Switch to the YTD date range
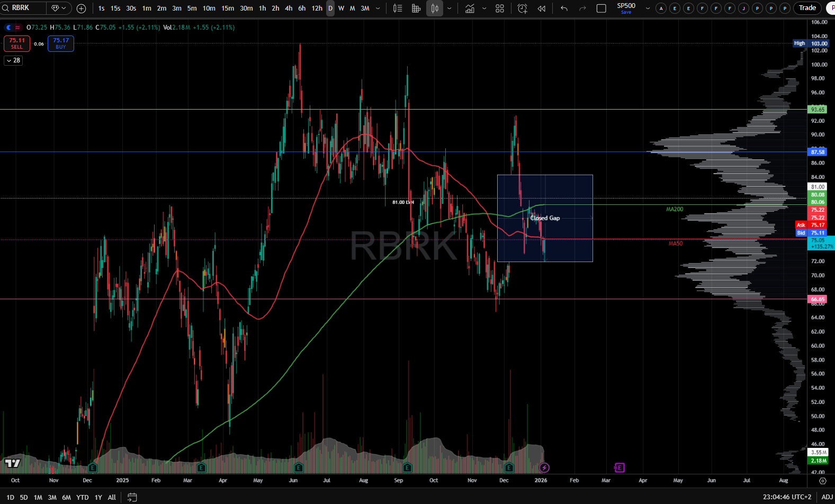The width and height of the screenshot is (835, 504). tap(82, 497)
